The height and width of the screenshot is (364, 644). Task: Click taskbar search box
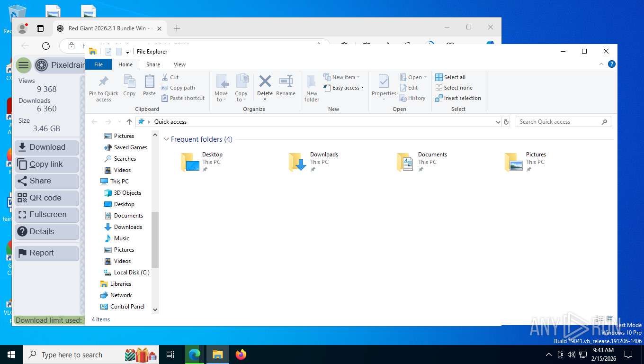(92, 355)
